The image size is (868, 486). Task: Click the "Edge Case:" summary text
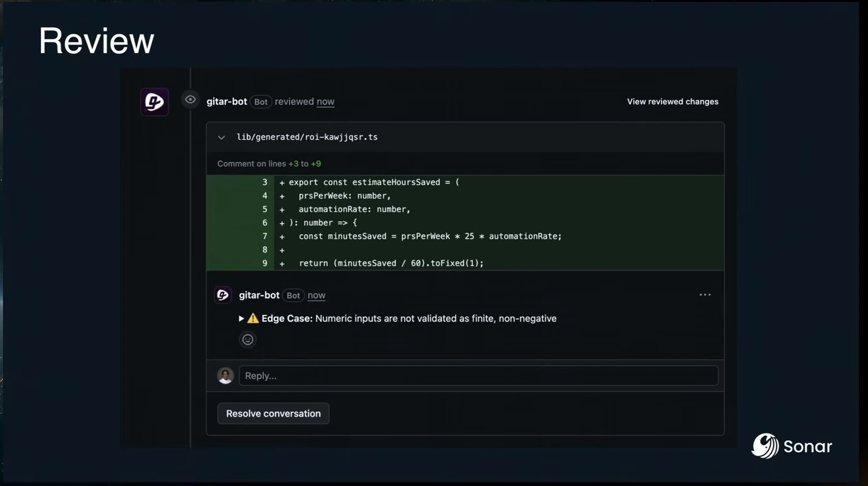point(287,319)
